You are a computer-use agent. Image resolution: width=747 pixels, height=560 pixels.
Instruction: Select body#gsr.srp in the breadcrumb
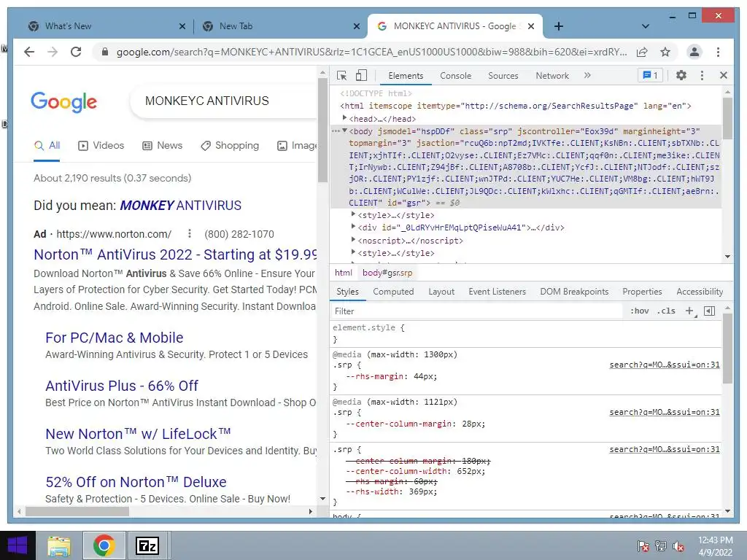point(387,273)
